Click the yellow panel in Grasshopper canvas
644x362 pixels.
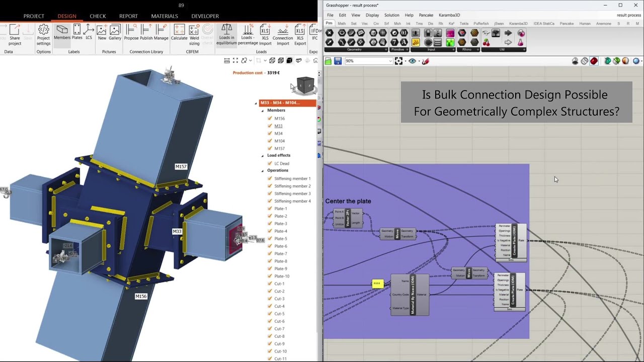click(377, 284)
